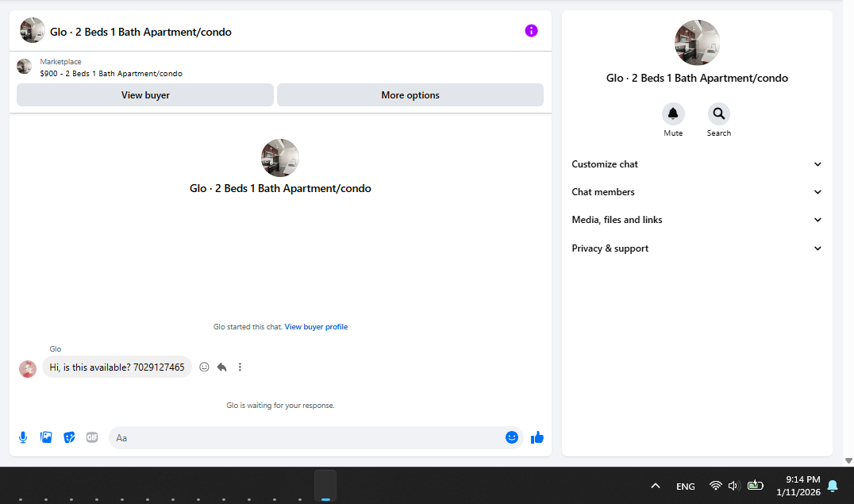Open the GIF picker
The image size is (854, 504).
[92, 437]
